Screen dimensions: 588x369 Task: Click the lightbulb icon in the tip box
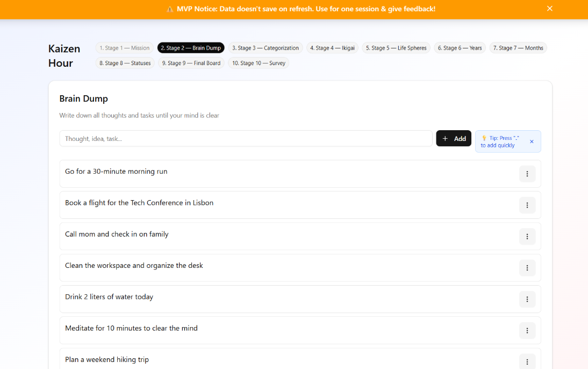[483, 138]
